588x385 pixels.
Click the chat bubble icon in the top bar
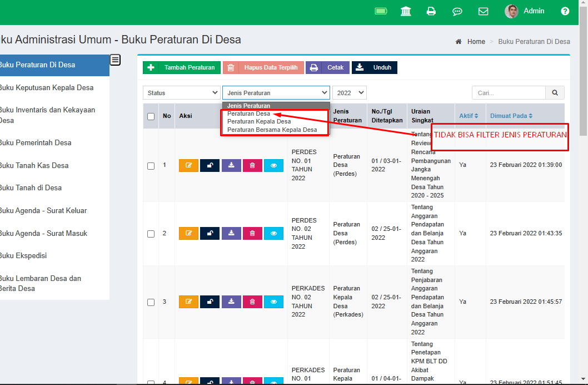(x=457, y=11)
